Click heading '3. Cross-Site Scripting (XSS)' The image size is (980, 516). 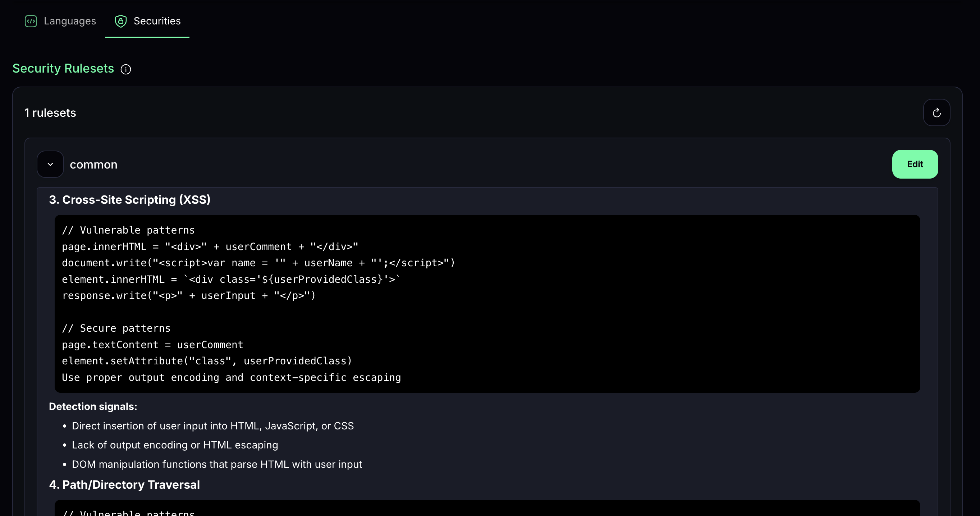(130, 200)
